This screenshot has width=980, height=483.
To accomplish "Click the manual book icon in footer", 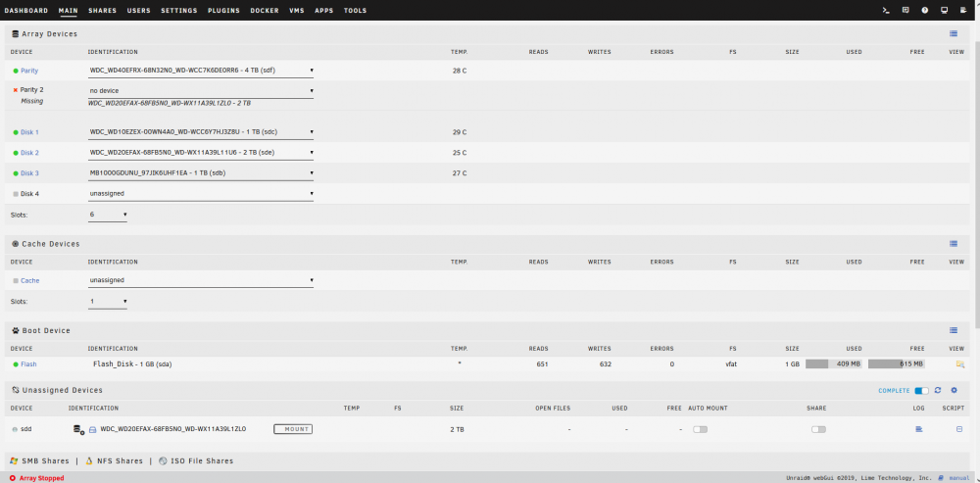I will pos(942,478).
